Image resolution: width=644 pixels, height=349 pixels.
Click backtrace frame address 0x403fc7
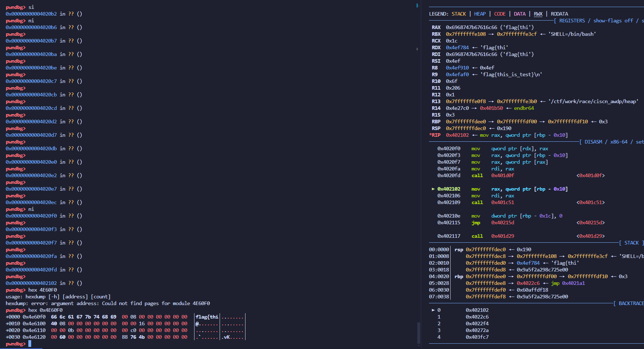(x=477, y=337)
